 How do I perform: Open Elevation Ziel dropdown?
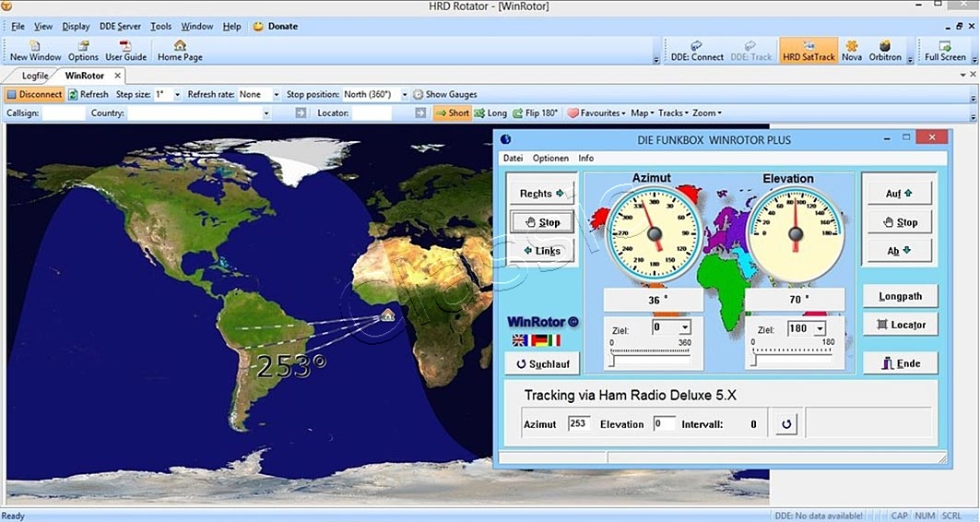pos(820,328)
